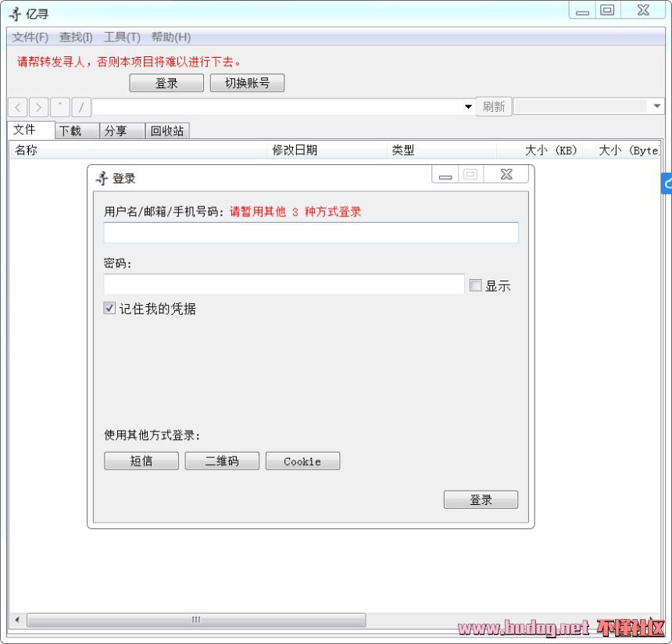Screen dimensions: 672x644
Task: Uncheck 记住我的凭据 checkbox
Action: [x=109, y=308]
